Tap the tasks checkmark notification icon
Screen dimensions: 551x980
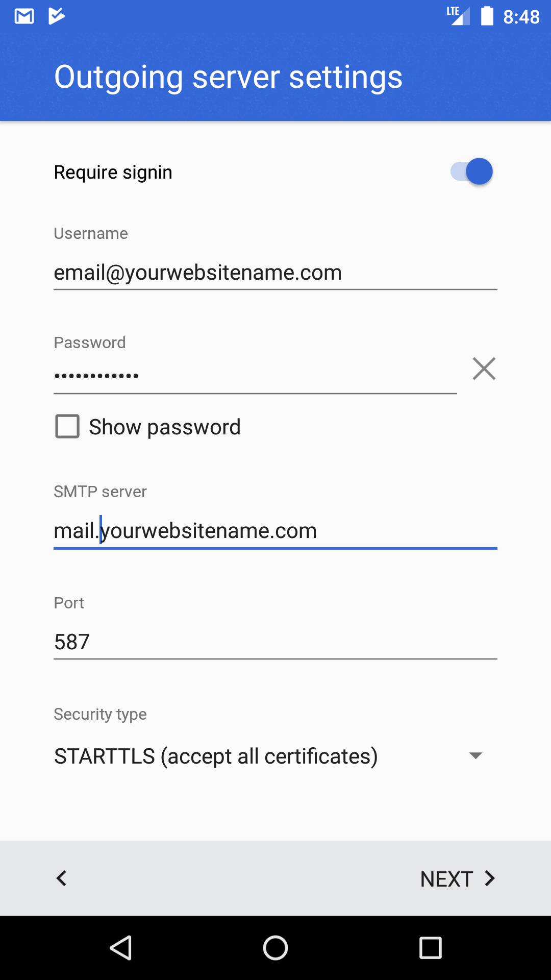[56, 16]
